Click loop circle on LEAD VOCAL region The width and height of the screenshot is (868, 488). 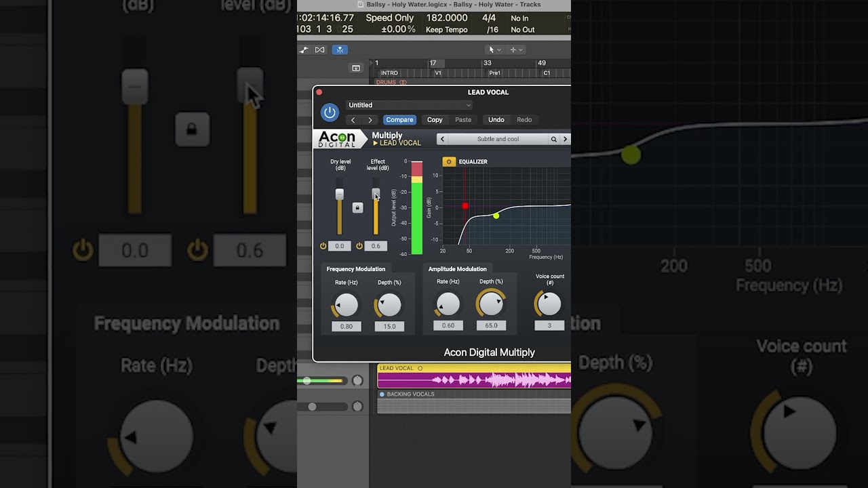click(420, 369)
